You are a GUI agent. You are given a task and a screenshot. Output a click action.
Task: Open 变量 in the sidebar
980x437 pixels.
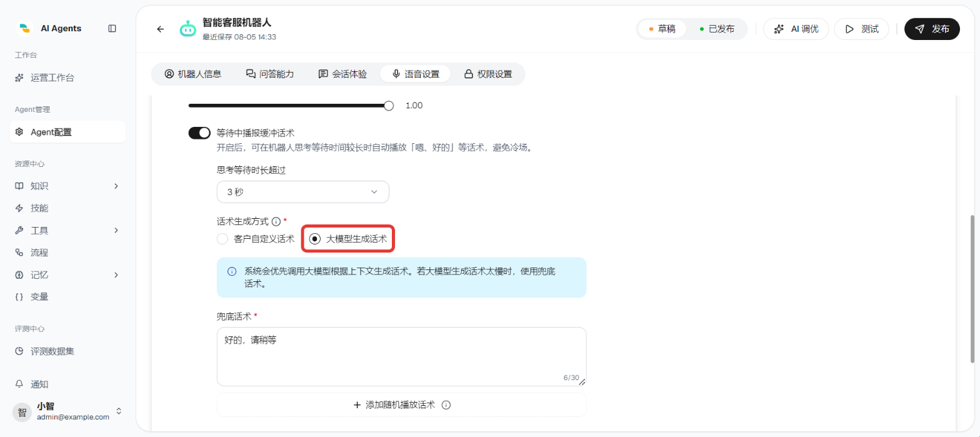tap(67, 297)
